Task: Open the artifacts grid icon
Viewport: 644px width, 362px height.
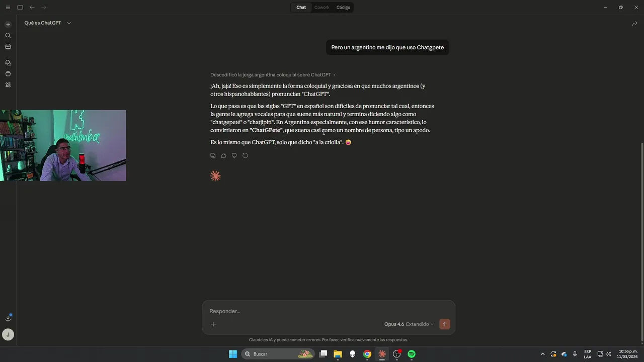Action: pos(8,85)
